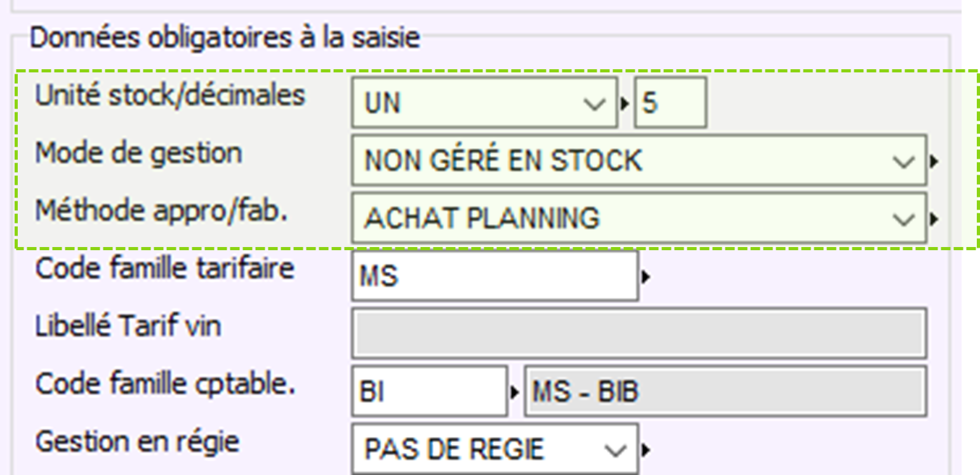Click the Méthode appro/fab. label
Image resolution: width=980 pixels, height=475 pixels.
(161, 211)
